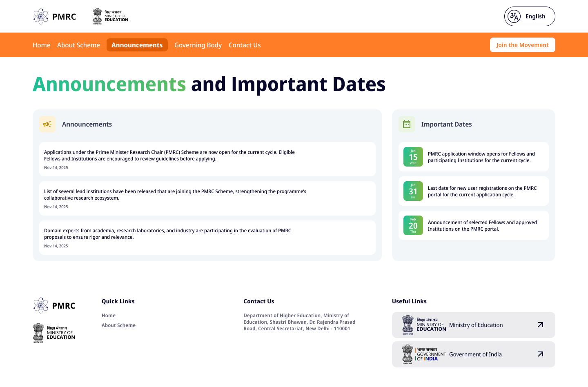Open arrow icon for Government of India link

(x=540, y=354)
